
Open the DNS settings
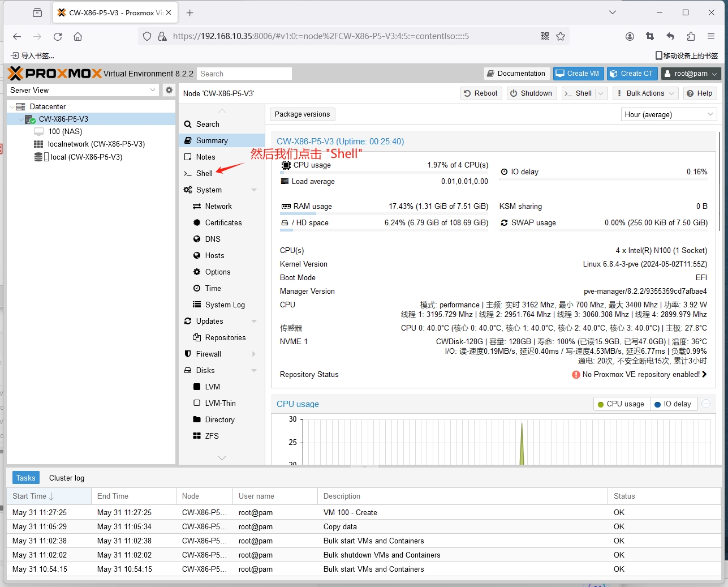(x=213, y=239)
